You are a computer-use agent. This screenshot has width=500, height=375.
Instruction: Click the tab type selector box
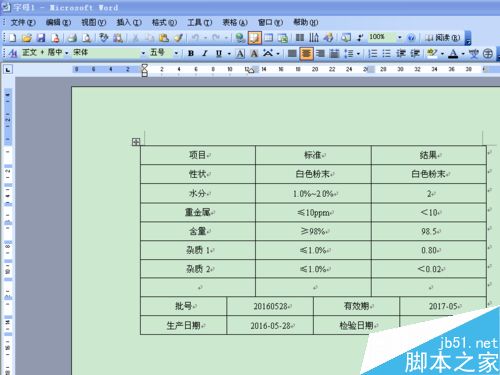[8, 70]
